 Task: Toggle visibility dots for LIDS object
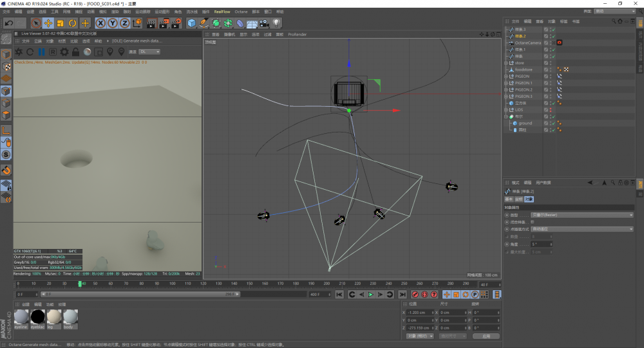551,109
